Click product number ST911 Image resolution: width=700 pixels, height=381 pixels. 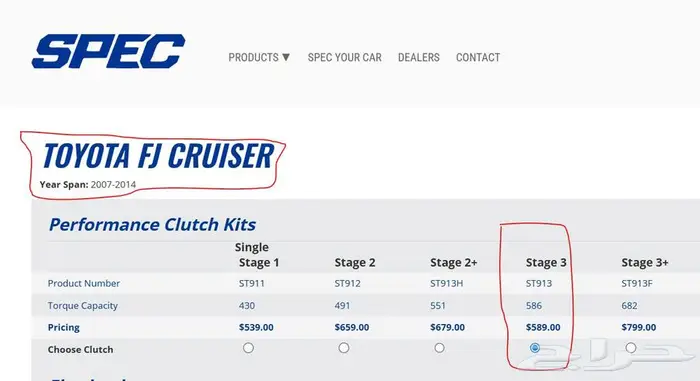coord(252,283)
